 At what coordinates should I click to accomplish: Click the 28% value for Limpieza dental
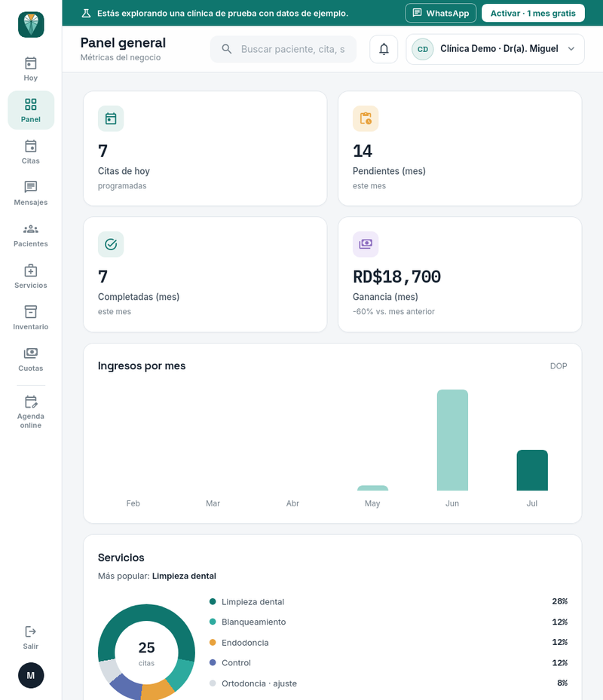click(560, 601)
